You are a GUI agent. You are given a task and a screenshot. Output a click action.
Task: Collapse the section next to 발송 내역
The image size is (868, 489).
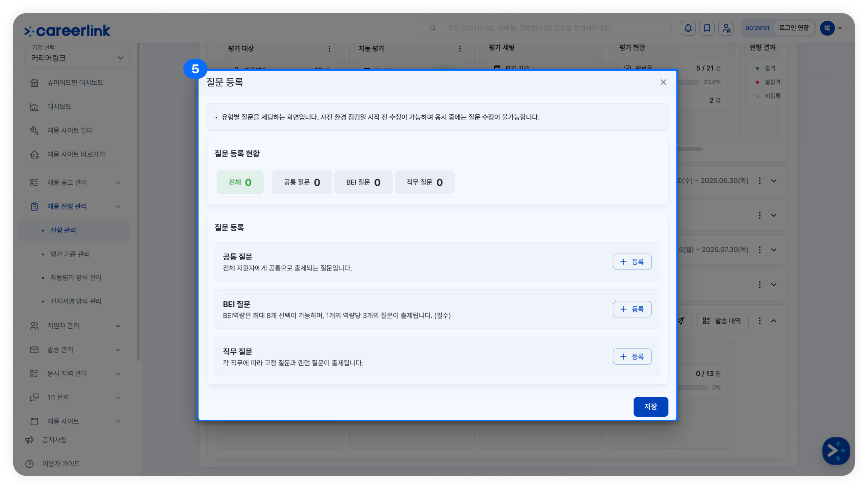(774, 321)
